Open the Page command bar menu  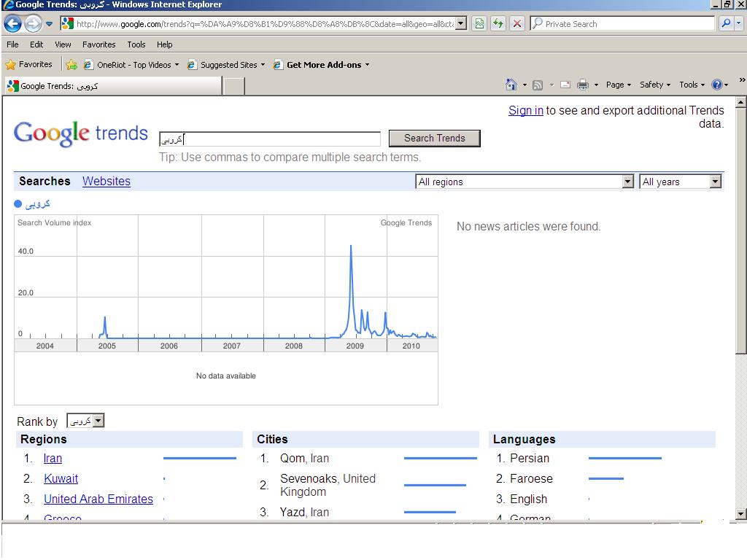619,85
